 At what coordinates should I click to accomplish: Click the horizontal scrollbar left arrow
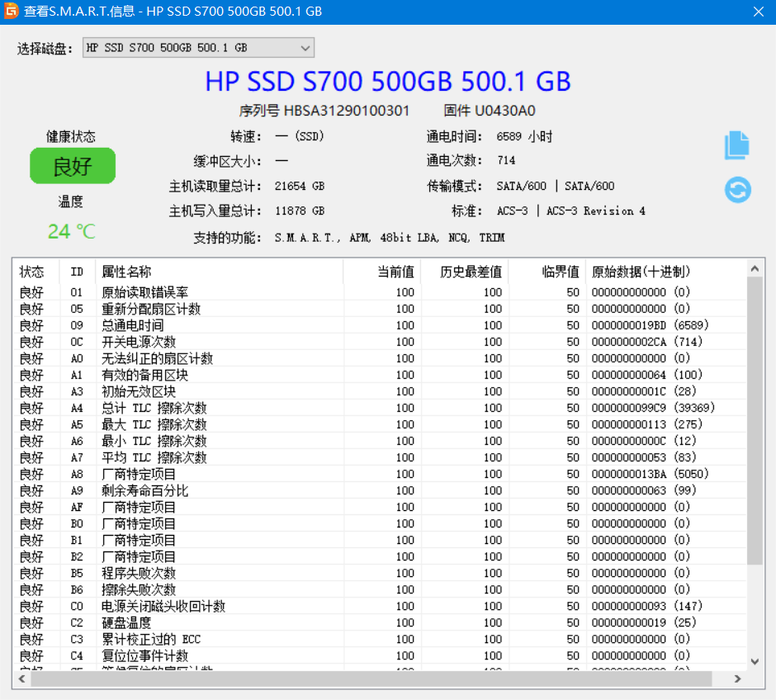click(21, 679)
